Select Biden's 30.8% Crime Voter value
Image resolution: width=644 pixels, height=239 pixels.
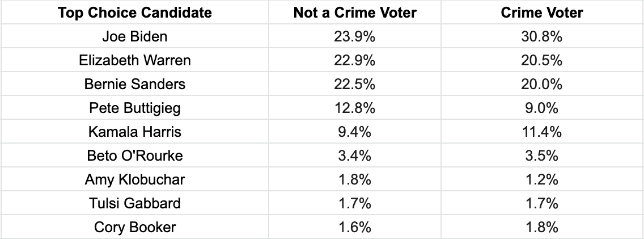[542, 36]
